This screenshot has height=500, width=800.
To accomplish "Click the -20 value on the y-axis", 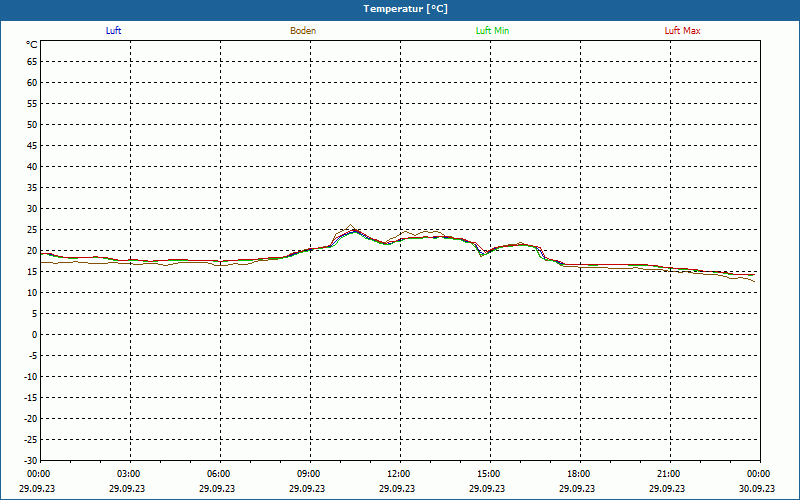I will [31, 419].
